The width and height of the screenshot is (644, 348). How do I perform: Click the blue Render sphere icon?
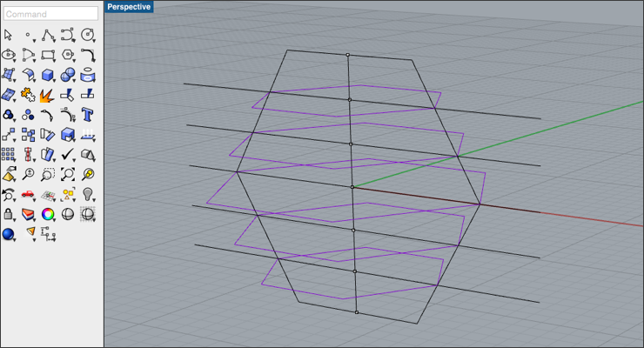(8, 234)
